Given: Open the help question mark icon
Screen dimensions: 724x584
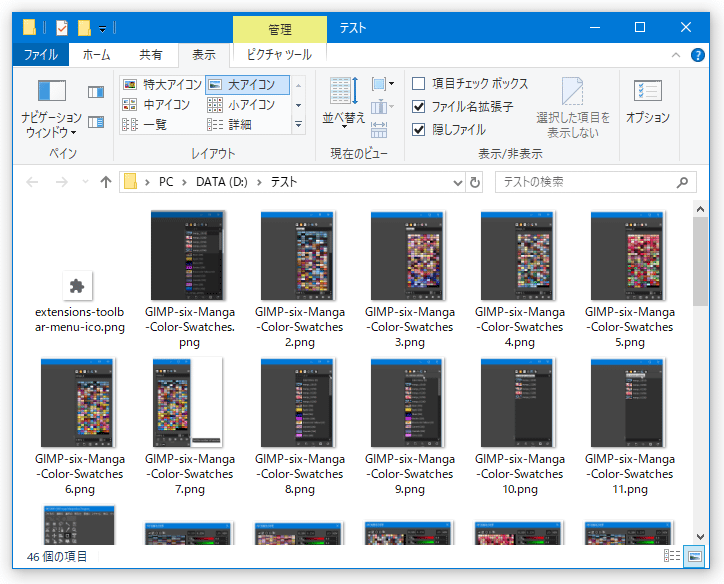Looking at the screenshot, I should [698, 55].
